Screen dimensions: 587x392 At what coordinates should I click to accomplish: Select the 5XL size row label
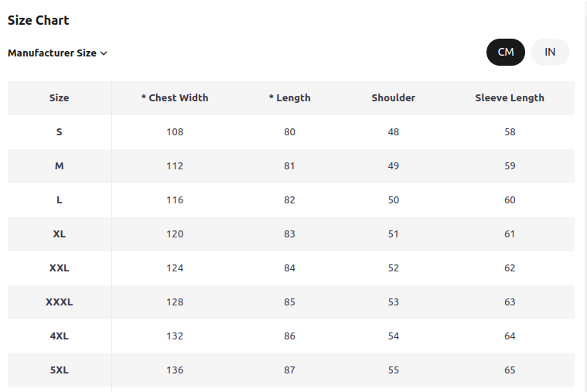[x=59, y=370]
